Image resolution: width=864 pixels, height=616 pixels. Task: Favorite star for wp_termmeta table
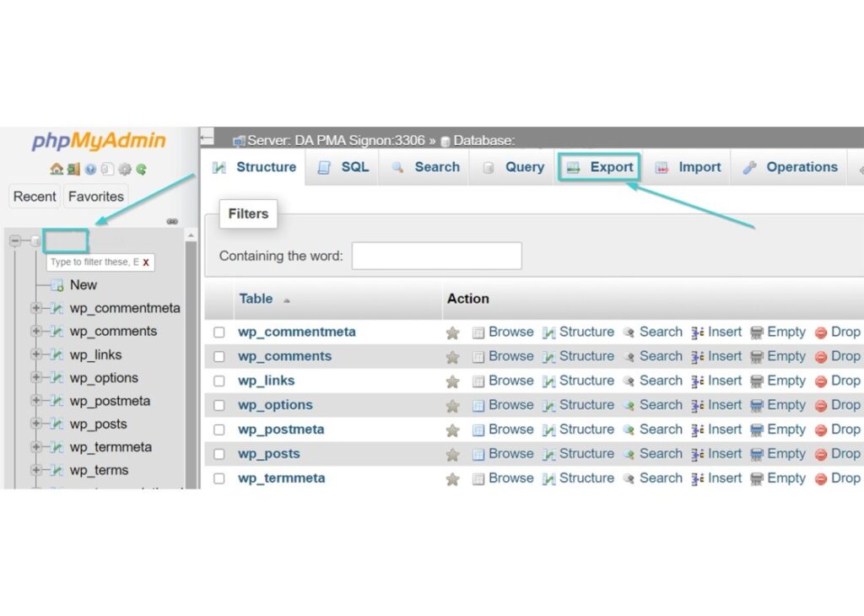452,478
